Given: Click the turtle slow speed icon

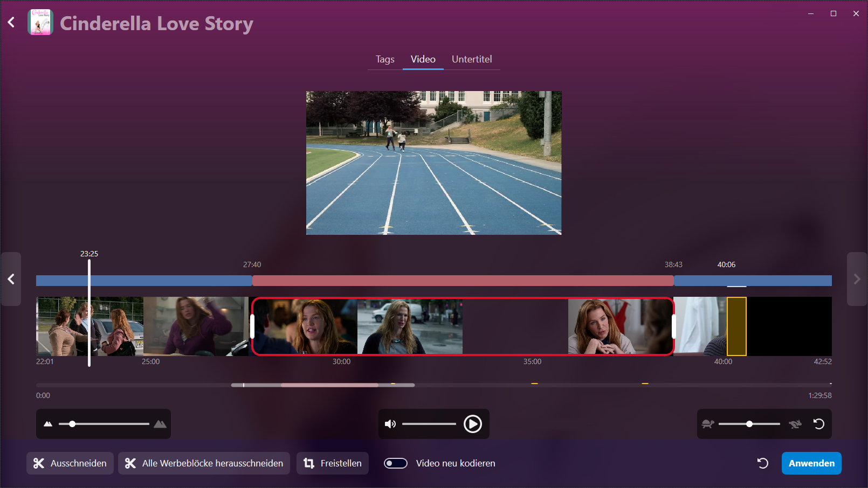Looking at the screenshot, I should point(708,424).
